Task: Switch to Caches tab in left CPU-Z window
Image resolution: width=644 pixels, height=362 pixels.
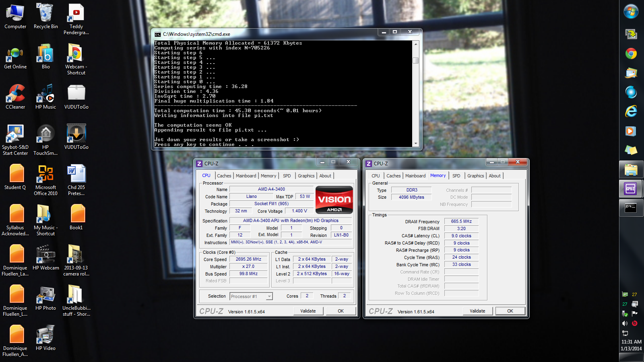Action: 224,176
